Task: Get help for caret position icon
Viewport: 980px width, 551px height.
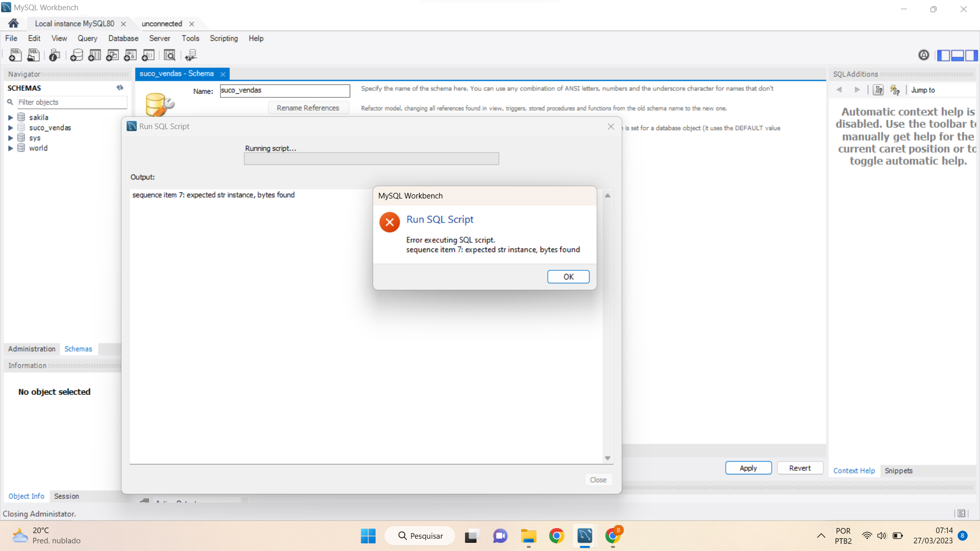Action: click(878, 90)
